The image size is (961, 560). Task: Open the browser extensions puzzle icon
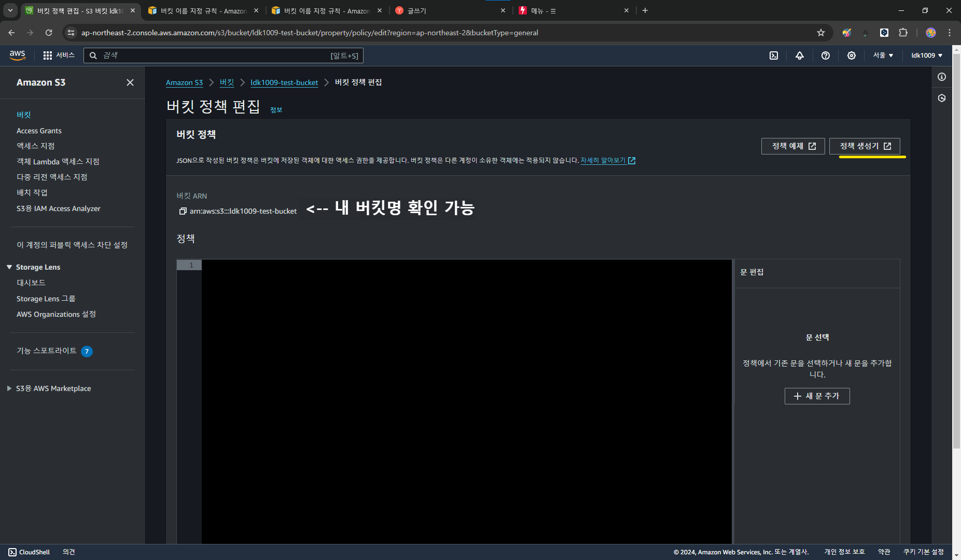[x=903, y=33]
